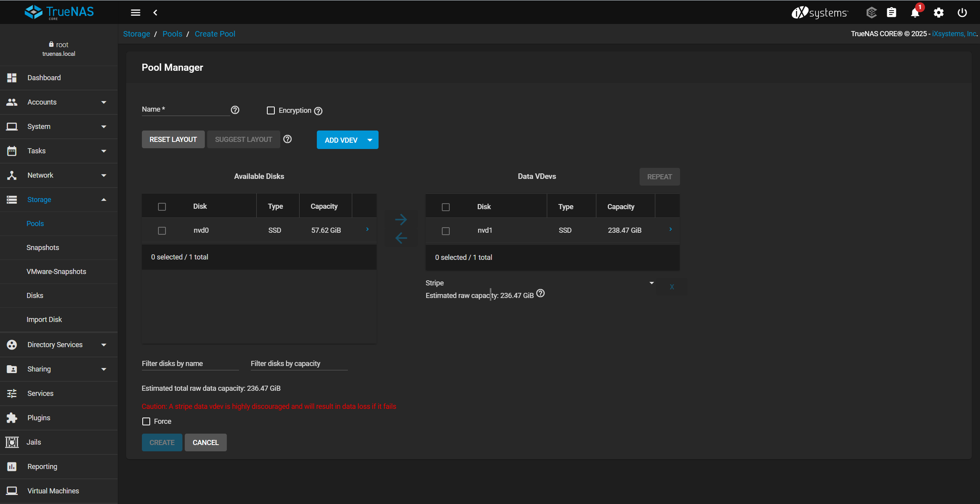Open the task manager clipboard icon

click(891, 13)
